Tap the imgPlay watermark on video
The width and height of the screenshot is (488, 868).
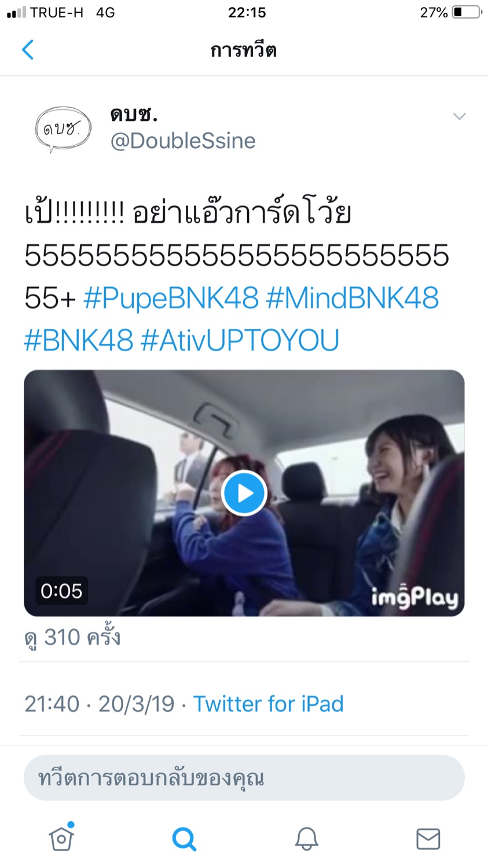click(414, 598)
